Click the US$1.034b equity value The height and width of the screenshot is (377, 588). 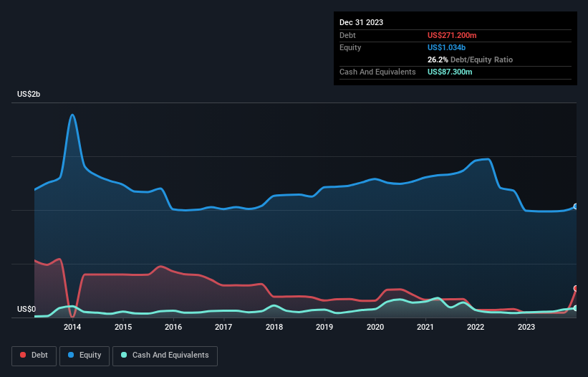tap(446, 47)
